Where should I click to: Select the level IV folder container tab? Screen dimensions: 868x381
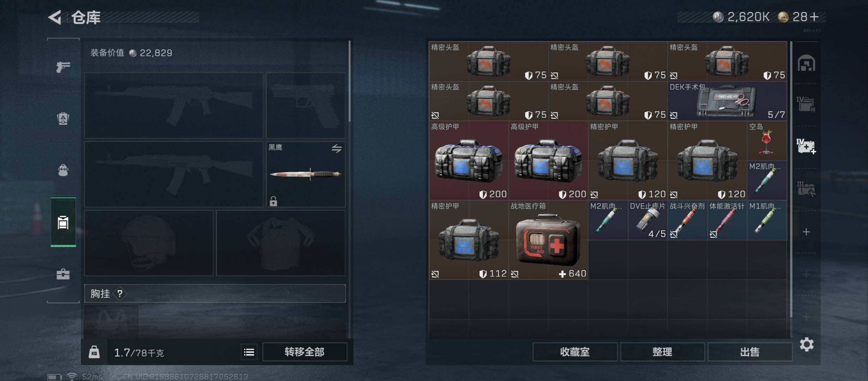point(806,104)
